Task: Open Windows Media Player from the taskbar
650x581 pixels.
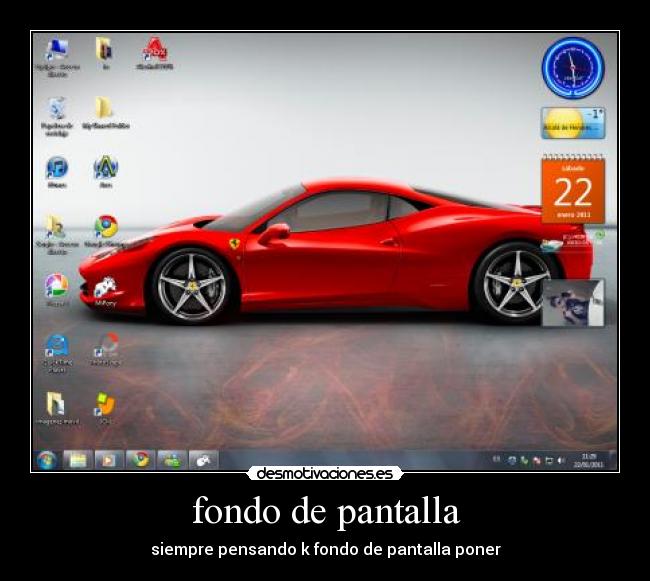Action: [x=109, y=460]
